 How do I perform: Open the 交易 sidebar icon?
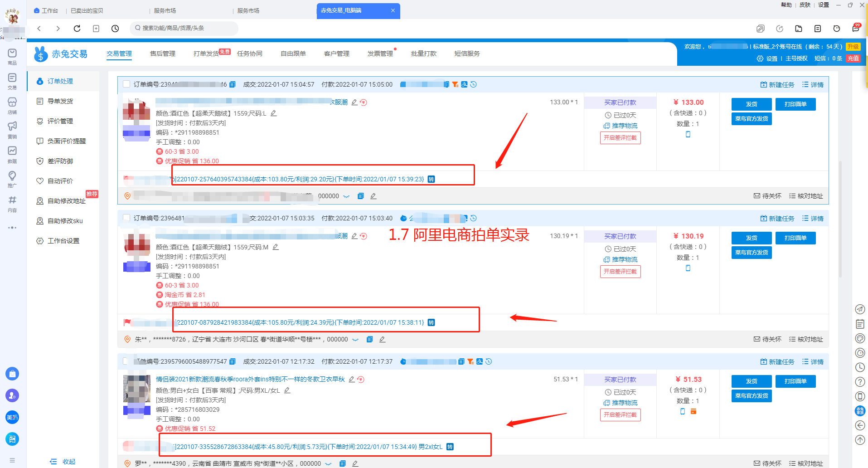pos(12,81)
